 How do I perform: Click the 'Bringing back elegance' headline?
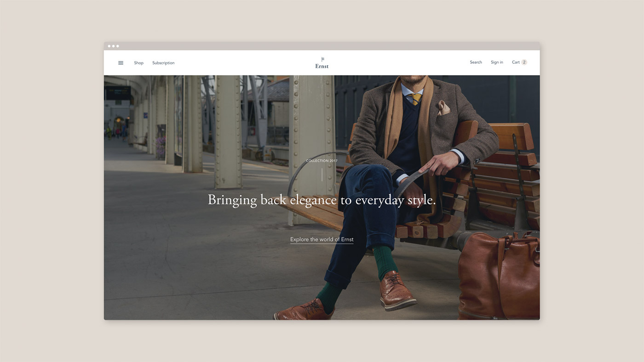(x=322, y=200)
